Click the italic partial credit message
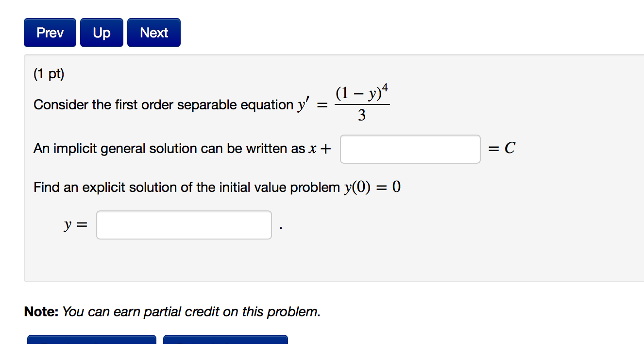Screen dimensions: 644x344 [x=191, y=311]
